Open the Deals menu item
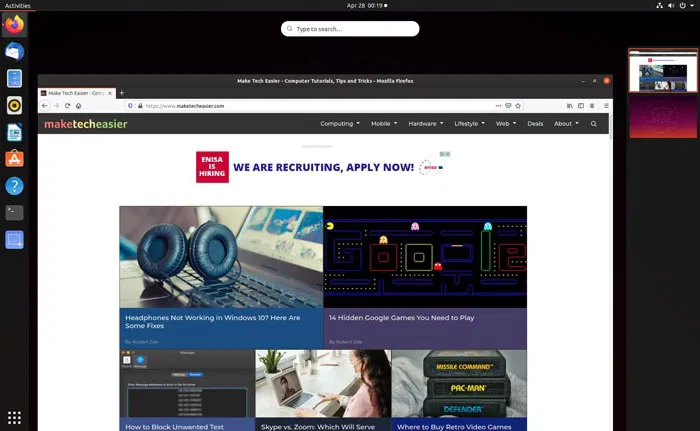 [535, 124]
